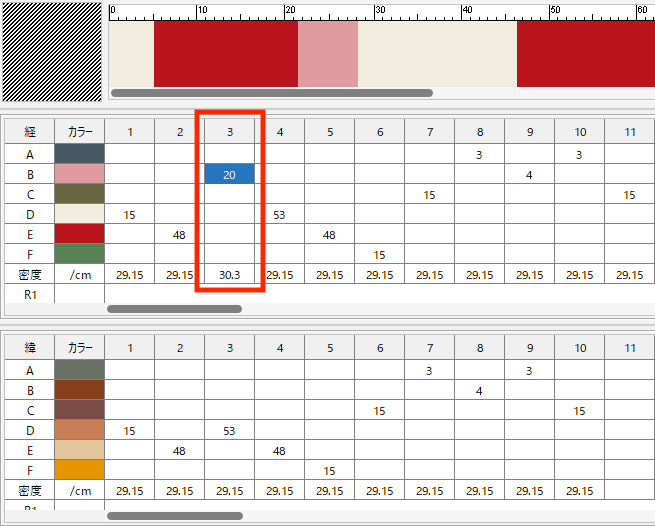Click warp row A cell 3 in column 8
This screenshot has height=526, width=655.
pos(480,154)
